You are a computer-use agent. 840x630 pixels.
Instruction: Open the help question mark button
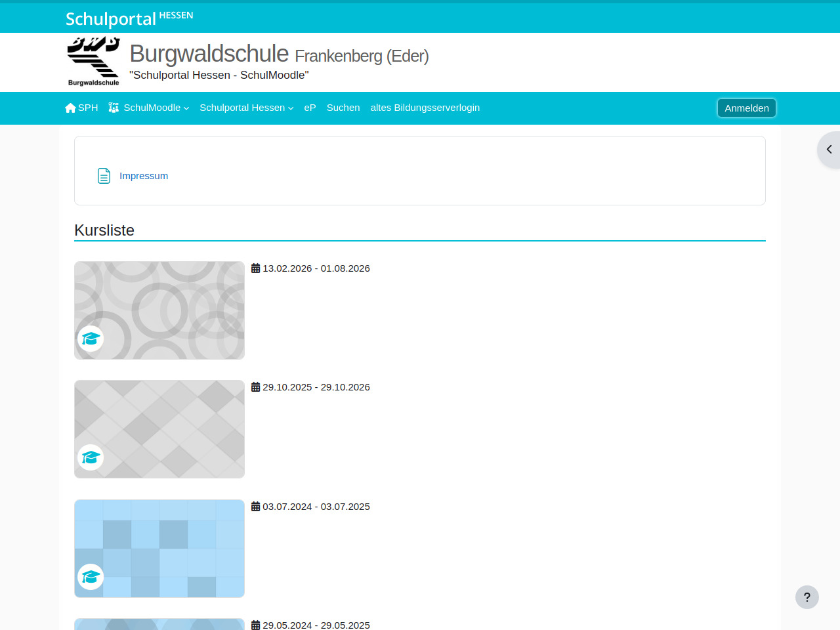[x=807, y=597]
